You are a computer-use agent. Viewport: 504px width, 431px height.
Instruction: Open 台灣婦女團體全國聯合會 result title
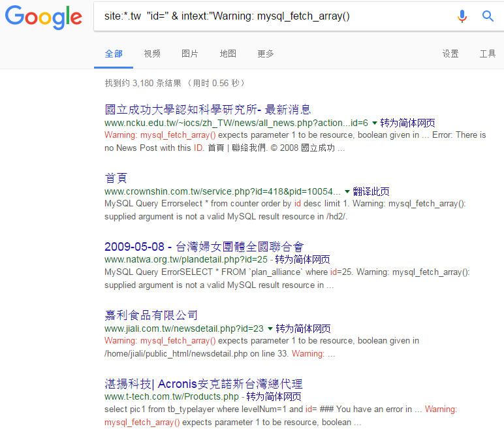[204, 246]
